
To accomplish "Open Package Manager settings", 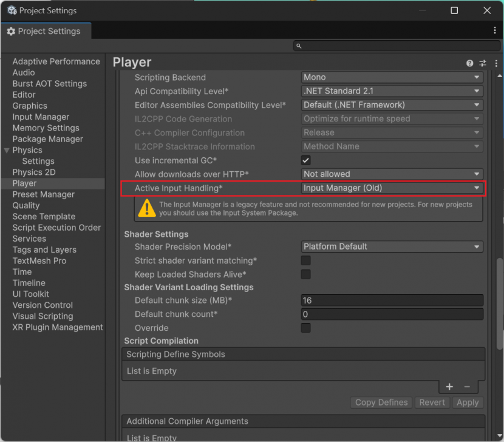I will [47, 139].
